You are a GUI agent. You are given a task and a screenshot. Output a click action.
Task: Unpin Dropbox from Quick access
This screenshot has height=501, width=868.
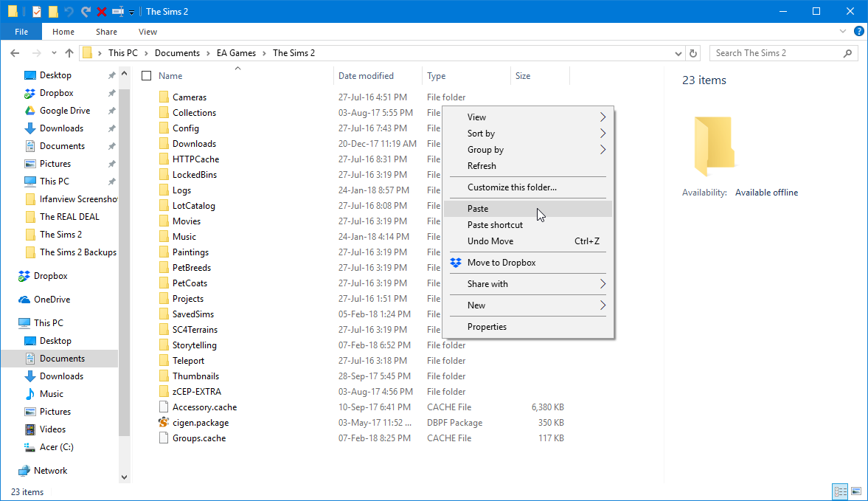[x=112, y=93]
